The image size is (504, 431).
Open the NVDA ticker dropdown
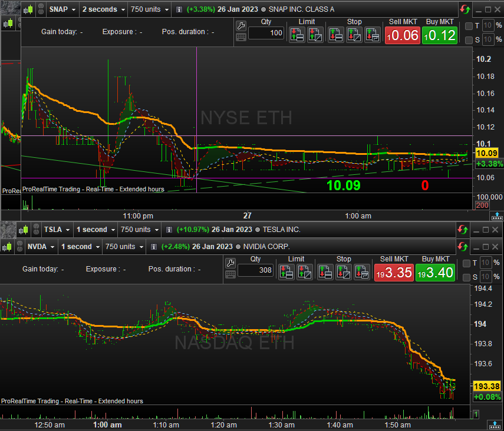click(41, 247)
